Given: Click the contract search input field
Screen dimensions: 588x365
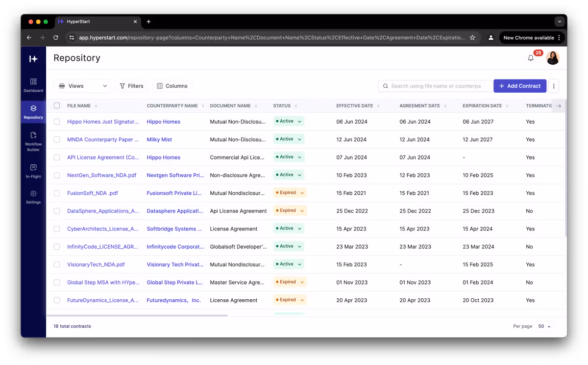Looking at the screenshot, I should (435, 86).
